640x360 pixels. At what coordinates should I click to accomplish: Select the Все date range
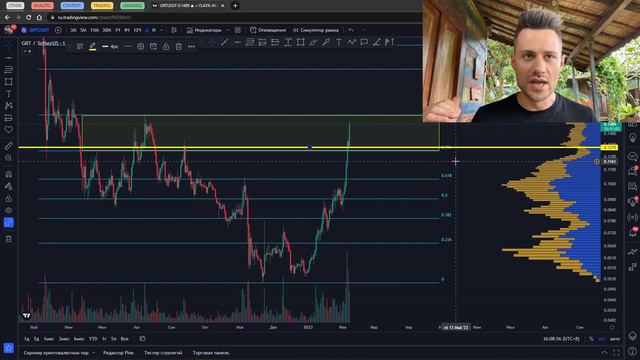pos(124,339)
